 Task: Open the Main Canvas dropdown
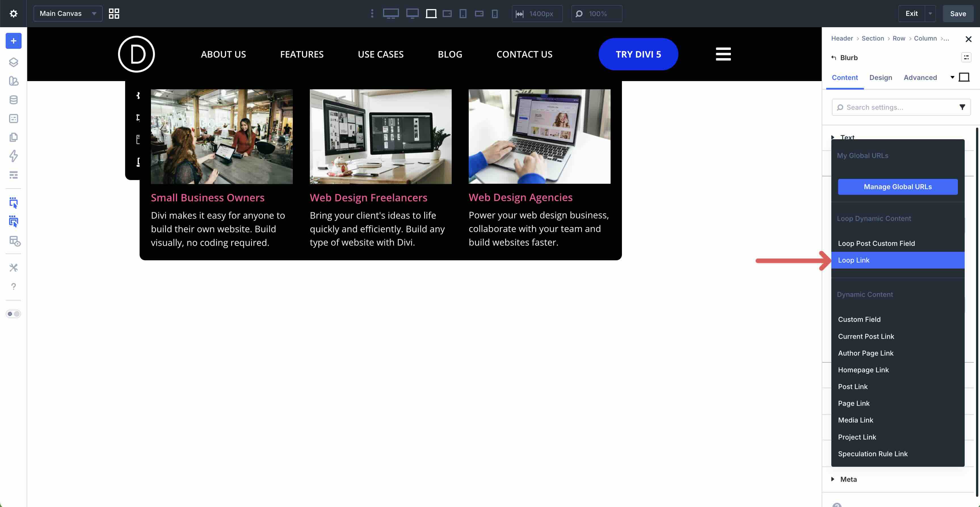pyautogui.click(x=68, y=13)
